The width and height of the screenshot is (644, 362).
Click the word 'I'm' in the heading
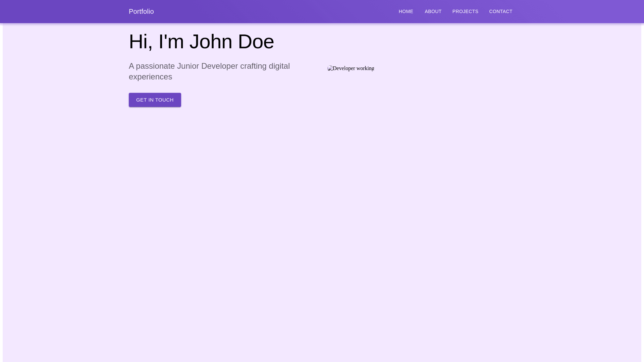point(171,42)
